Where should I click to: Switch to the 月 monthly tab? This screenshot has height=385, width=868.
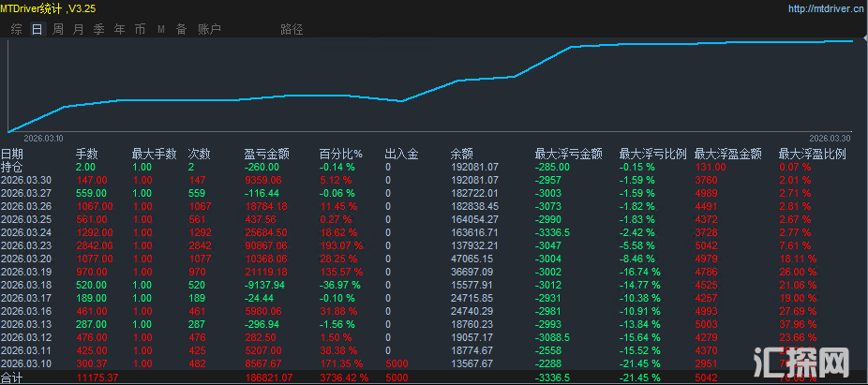pos(78,29)
